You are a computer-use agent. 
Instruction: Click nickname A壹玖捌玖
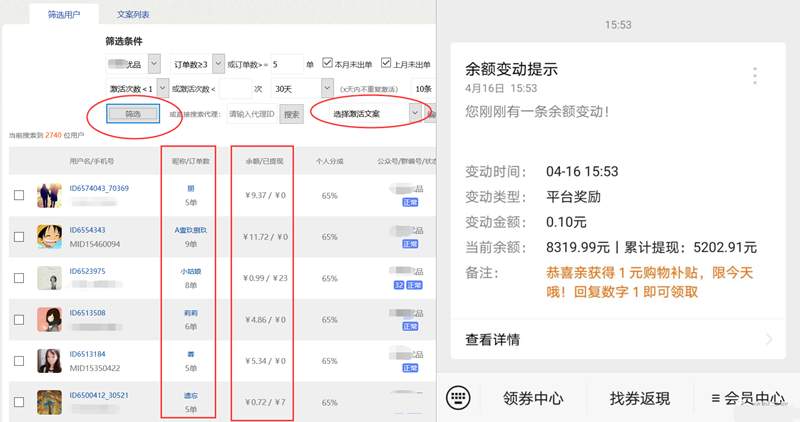click(x=191, y=230)
